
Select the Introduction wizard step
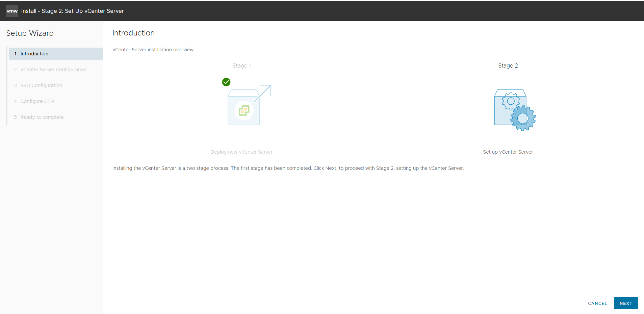point(56,54)
